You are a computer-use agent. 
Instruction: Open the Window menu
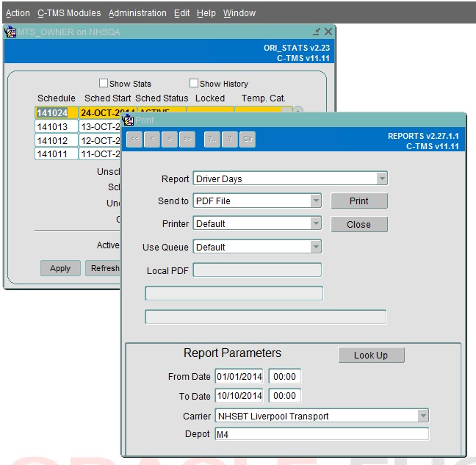coord(239,13)
